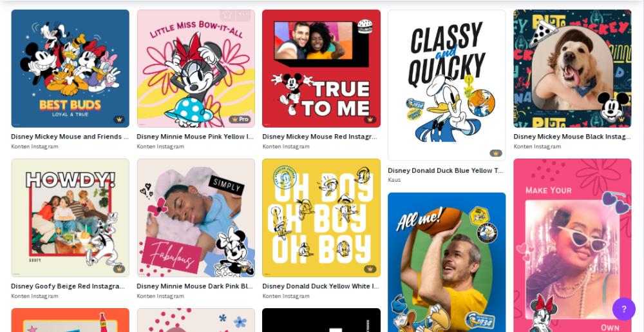Click Disney Donald Duck Yellow White title
The width and height of the screenshot is (644, 332).
point(320,286)
